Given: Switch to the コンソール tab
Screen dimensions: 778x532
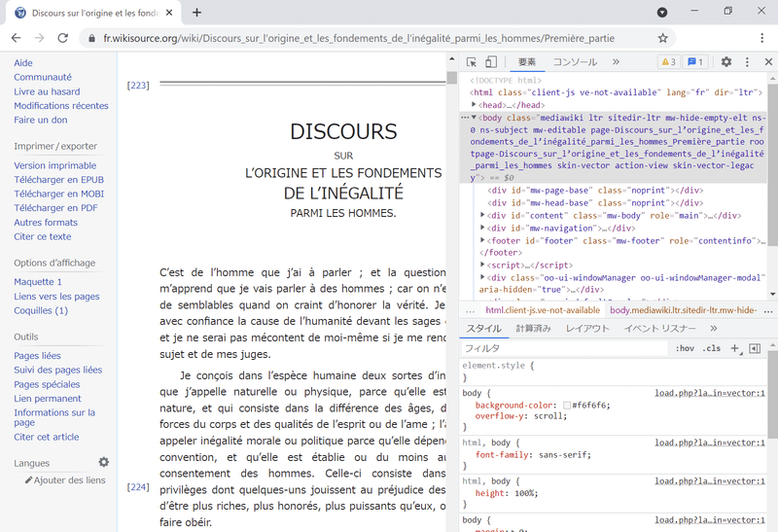Looking at the screenshot, I should (575, 62).
